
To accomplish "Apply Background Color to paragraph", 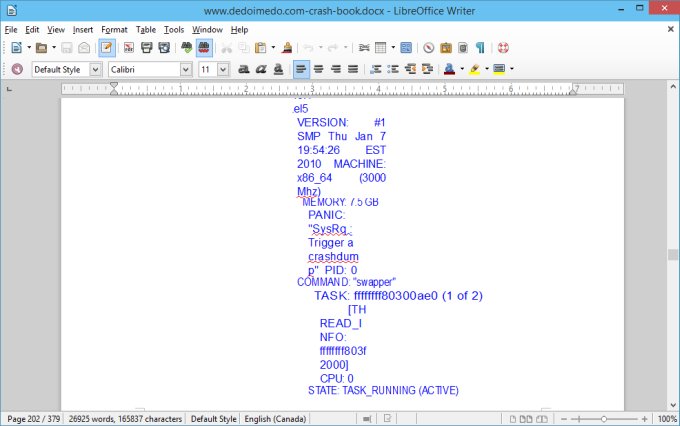I will pyautogui.click(x=499, y=69).
